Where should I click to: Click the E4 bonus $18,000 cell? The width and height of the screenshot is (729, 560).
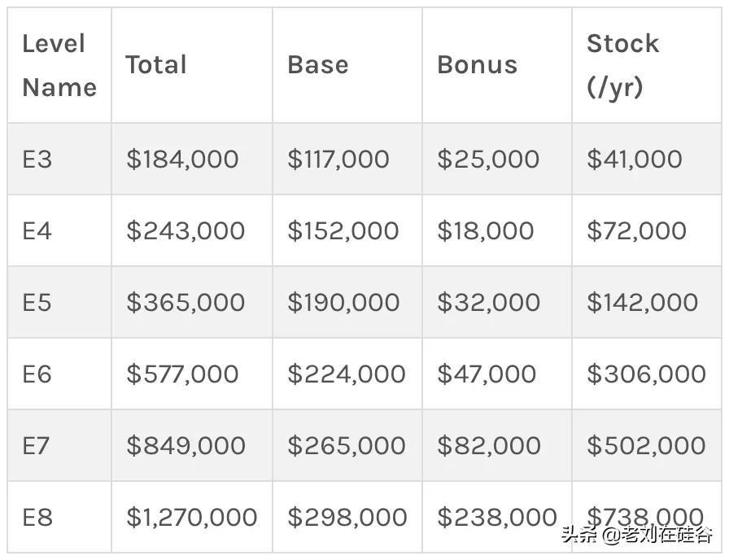pos(497,230)
